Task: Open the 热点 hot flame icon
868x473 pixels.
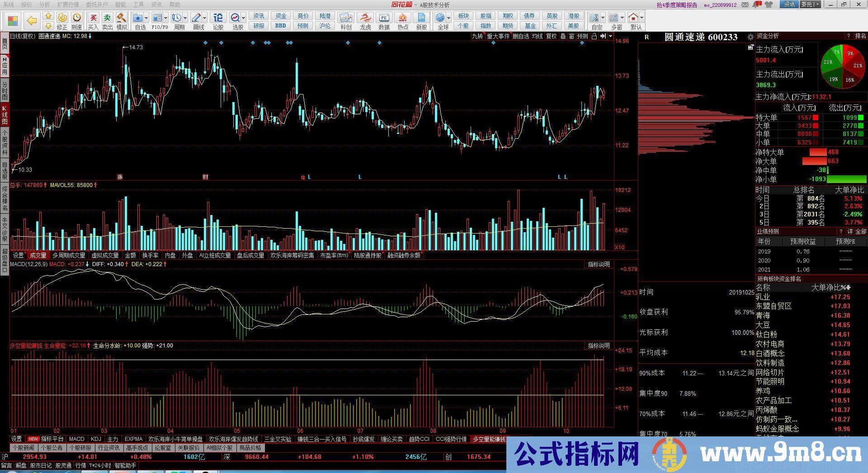Action: pos(402,18)
